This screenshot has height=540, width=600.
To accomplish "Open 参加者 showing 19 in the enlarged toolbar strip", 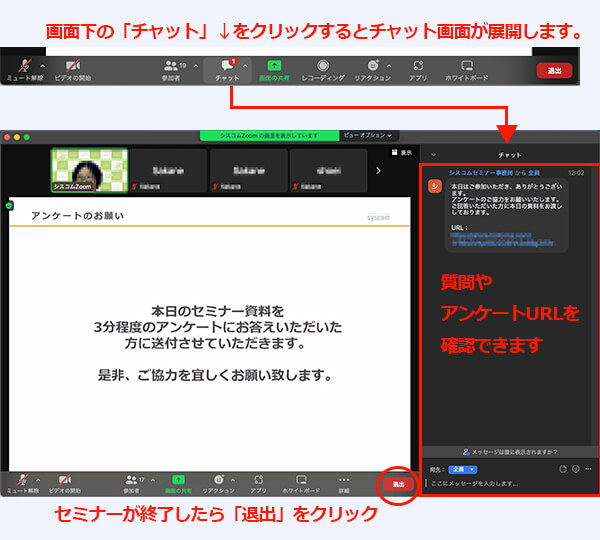I will [171, 70].
